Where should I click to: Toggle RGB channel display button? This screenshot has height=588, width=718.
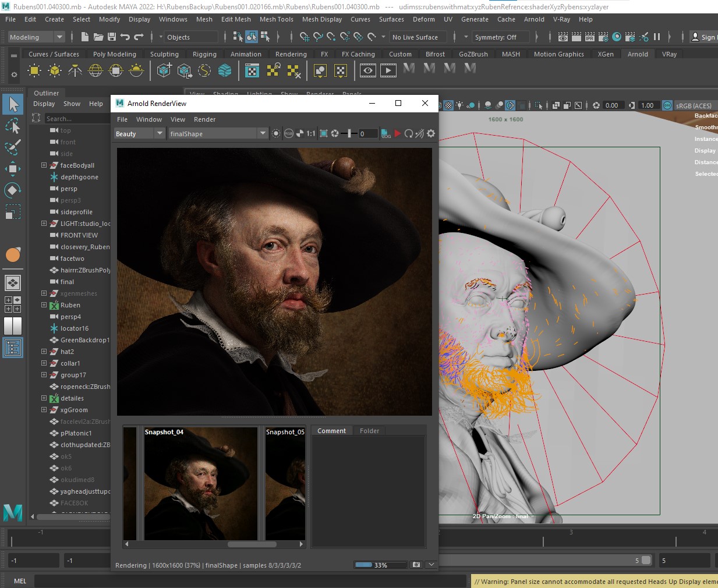[x=288, y=133]
